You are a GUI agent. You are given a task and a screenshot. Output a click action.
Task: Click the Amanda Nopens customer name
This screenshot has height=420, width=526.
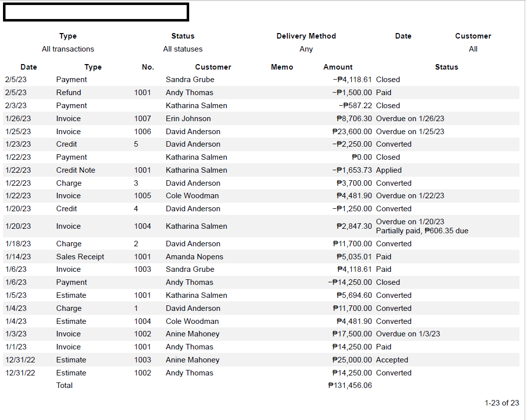tap(195, 257)
